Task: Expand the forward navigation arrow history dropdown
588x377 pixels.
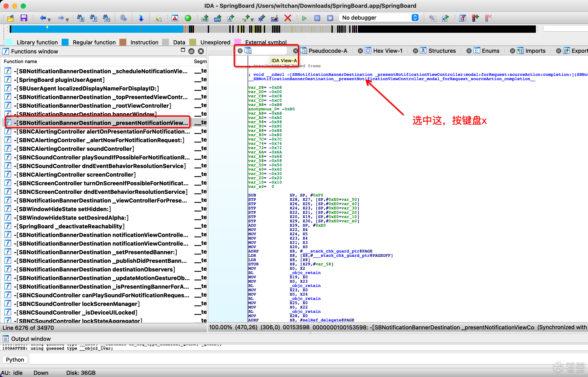Action: click(x=67, y=20)
